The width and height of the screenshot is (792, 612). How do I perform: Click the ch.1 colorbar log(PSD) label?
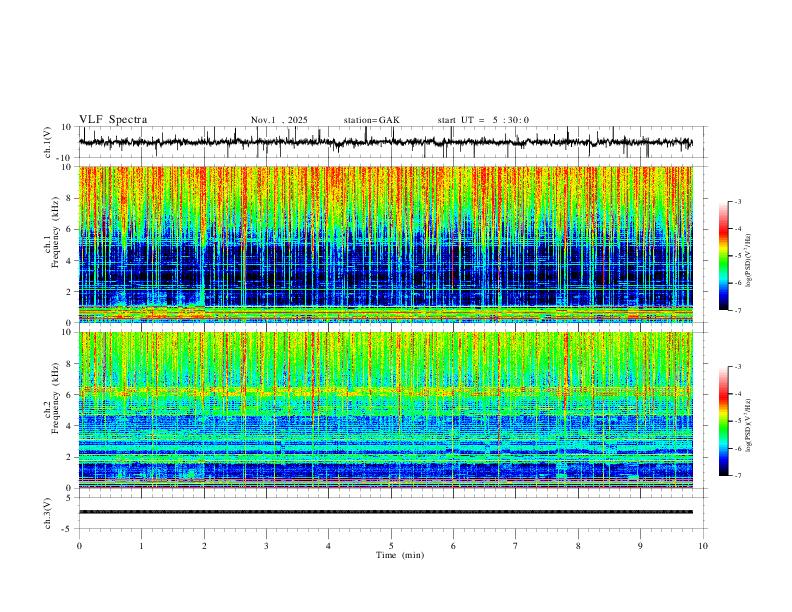(749, 261)
